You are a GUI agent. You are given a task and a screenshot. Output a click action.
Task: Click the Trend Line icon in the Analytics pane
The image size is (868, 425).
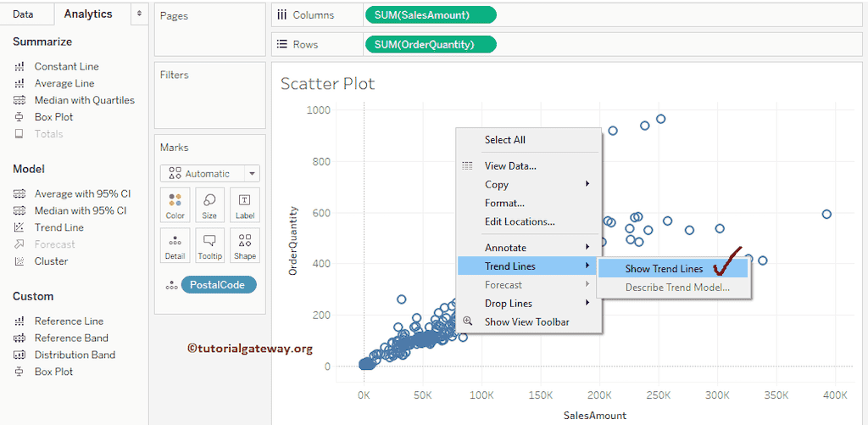(x=19, y=227)
